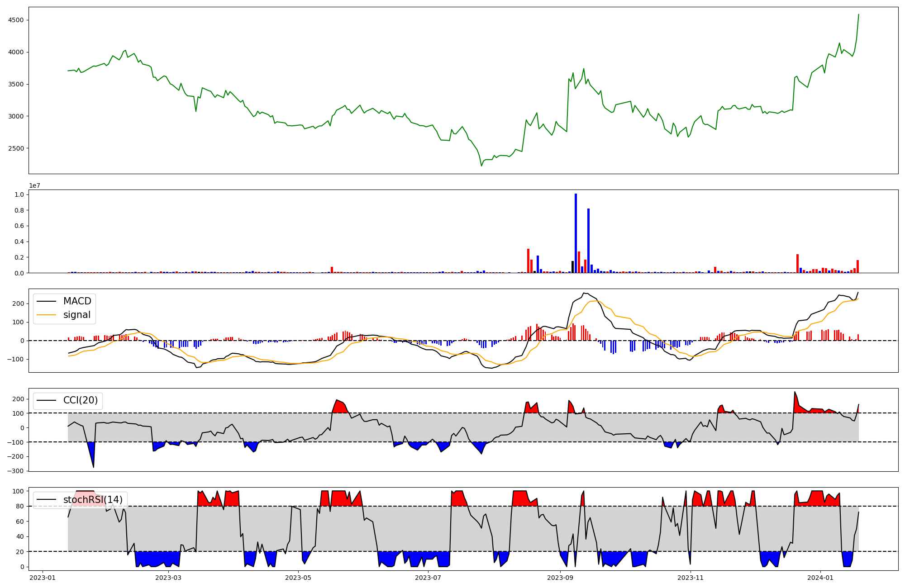This screenshot has height=588, width=905.
Task: Click the 2023-03 date tick label
Action: pyautogui.click(x=168, y=578)
